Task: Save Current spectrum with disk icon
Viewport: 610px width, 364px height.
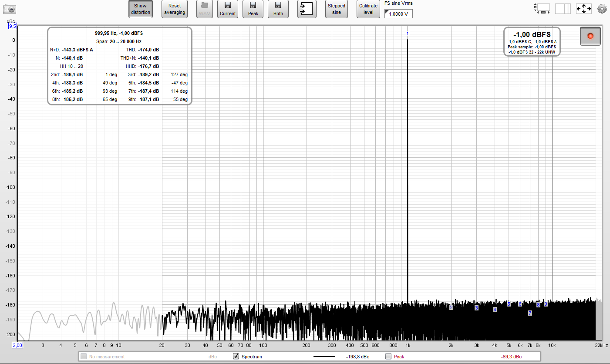Action: 228,9
